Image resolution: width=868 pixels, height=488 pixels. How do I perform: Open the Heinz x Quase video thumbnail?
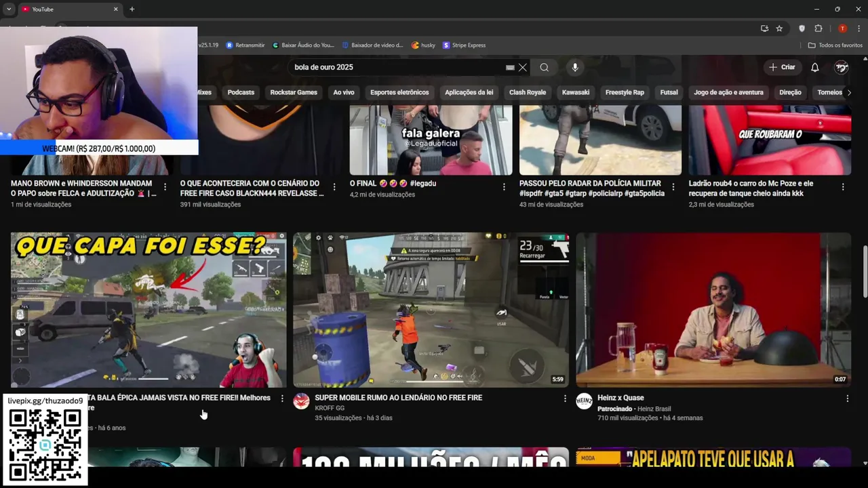click(713, 310)
